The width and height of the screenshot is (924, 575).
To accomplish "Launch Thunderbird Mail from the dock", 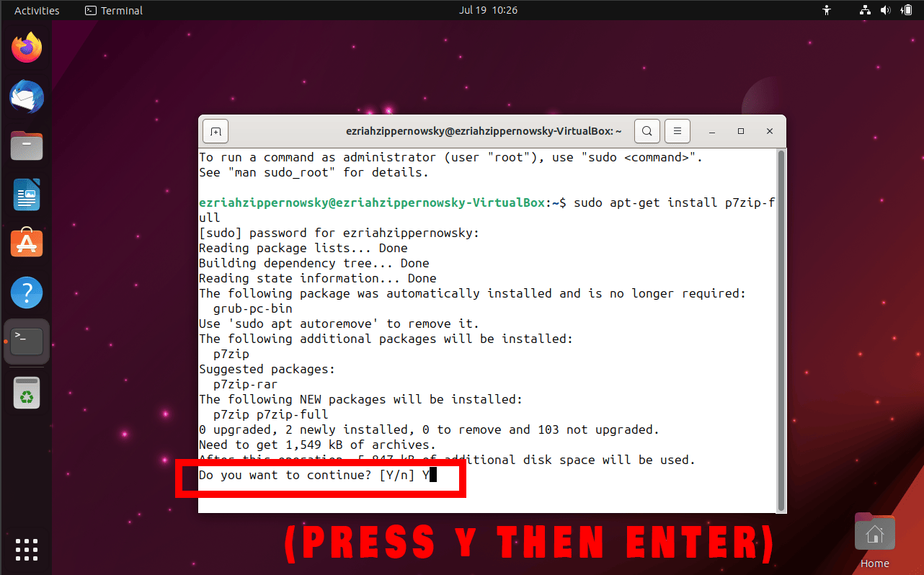I will 27,97.
